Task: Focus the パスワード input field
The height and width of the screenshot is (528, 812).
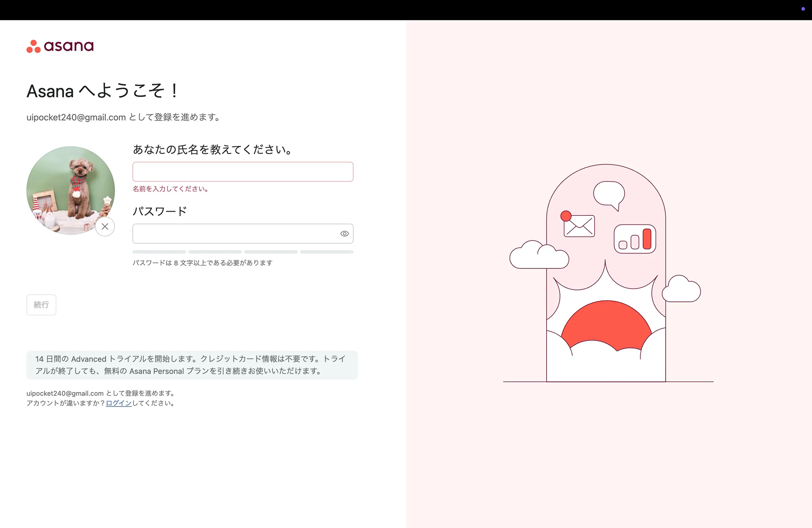Action: coord(243,234)
